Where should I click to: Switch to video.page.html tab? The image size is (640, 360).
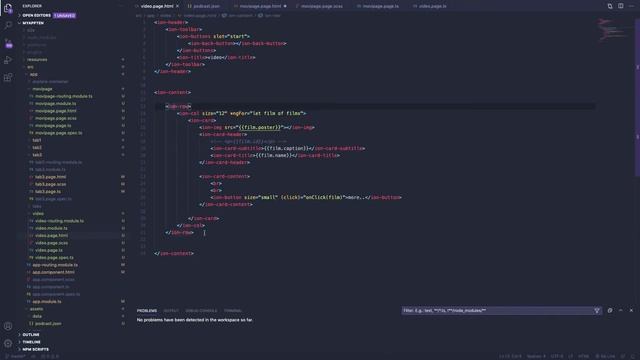point(157,6)
